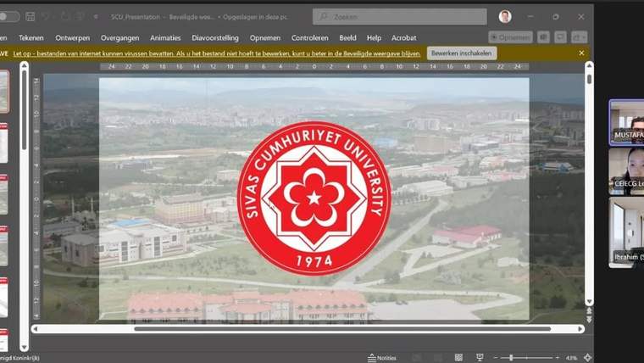Switch to the Overgangen tab
This screenshot has width=644, height=363.
pyautogui.click(x=120, y=38)
